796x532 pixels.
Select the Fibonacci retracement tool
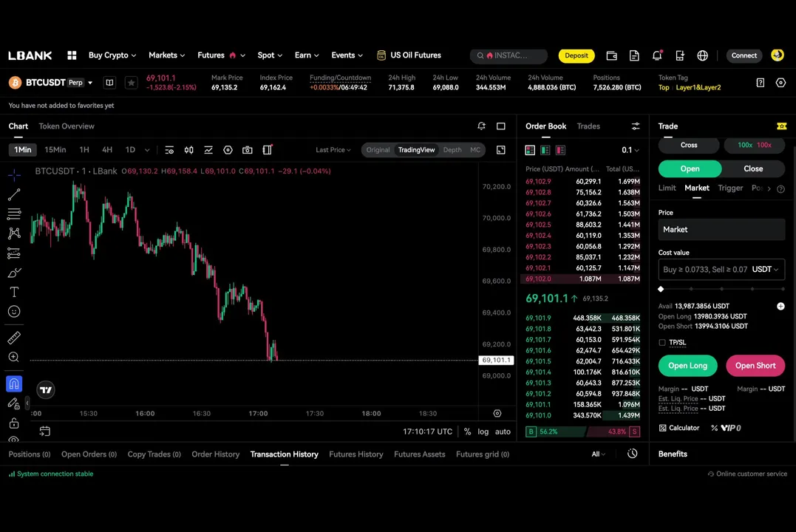pos(14,214)
